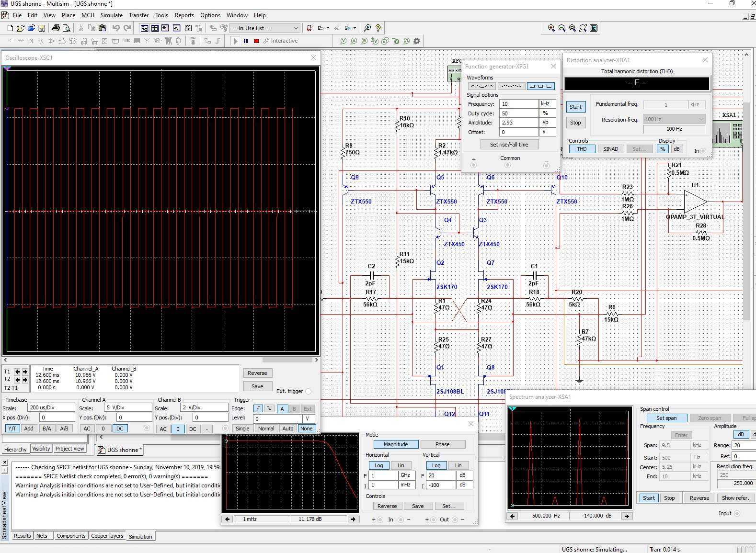Click the electrical rules check icon
Viewport: 756px width, 553px height.
click(x=310, y=28)
